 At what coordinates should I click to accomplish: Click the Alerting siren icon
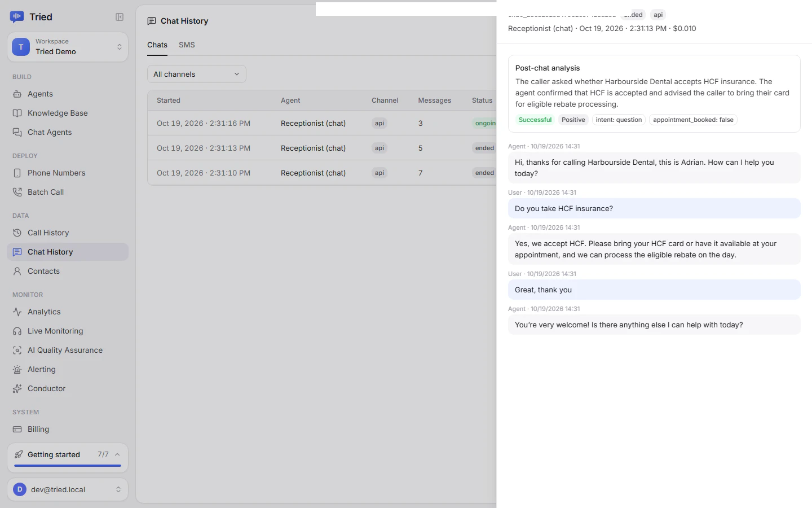[17, 369]
